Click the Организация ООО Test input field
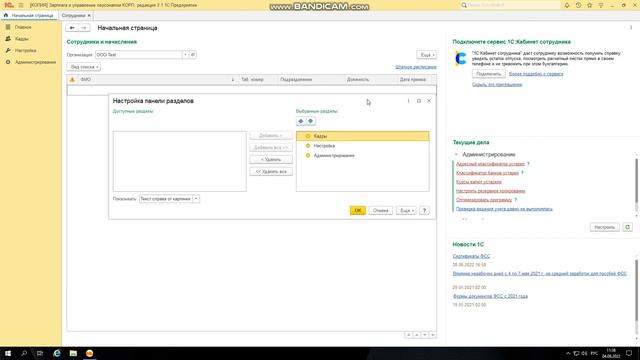Viewport: 640px width, 360px height. pyautogui.click(x=138, y=55)
